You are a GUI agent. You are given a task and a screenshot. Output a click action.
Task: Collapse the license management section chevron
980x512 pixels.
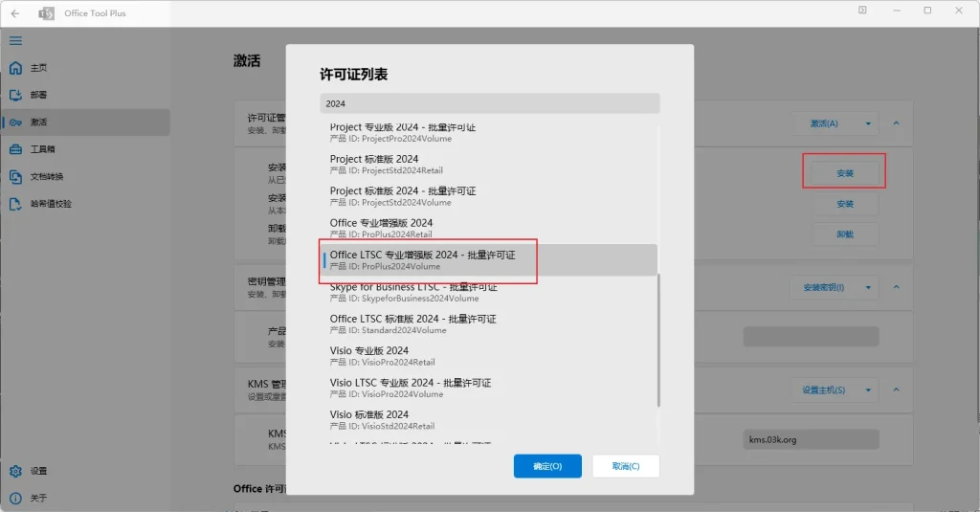click(x=896, y=123)
